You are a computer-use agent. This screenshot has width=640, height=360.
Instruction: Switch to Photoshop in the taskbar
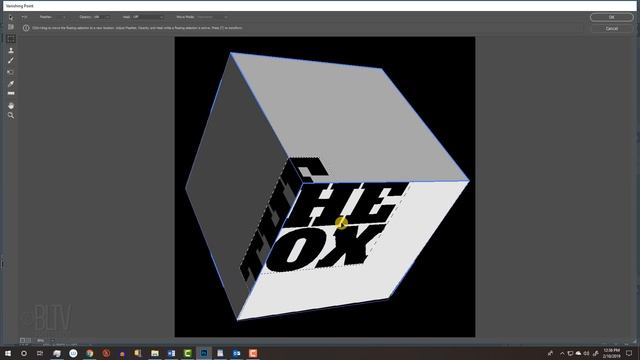204,353
